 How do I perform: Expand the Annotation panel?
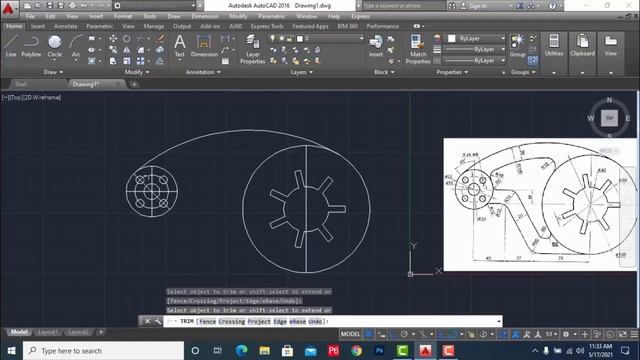coord(203,72)
